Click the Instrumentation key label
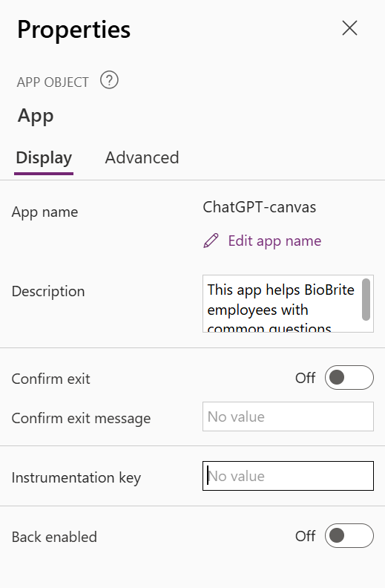 pyautogui.click(x=76, y=478)
